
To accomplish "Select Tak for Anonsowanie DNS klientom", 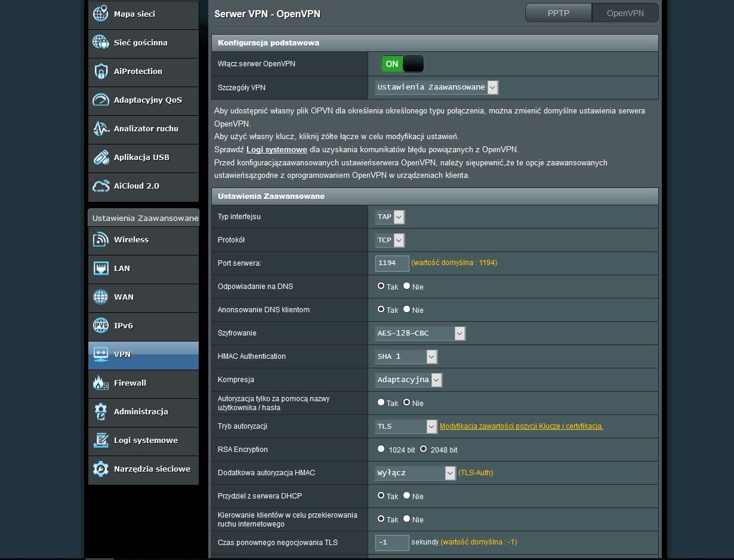I will (381, 309).
